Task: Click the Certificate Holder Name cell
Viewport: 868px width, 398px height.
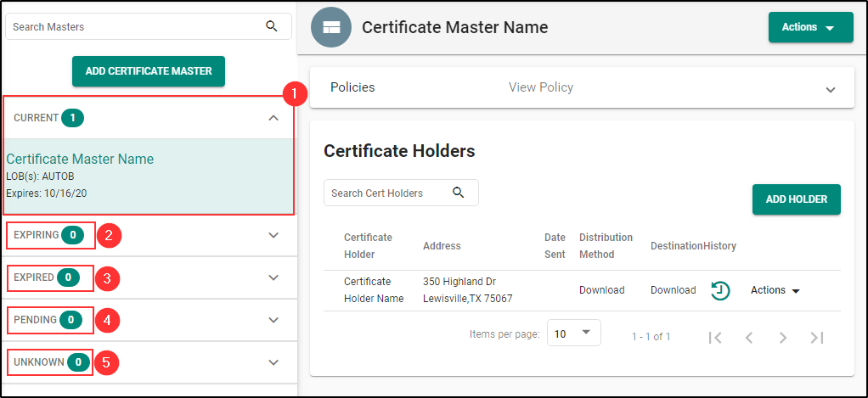Action: pos(374,290)
